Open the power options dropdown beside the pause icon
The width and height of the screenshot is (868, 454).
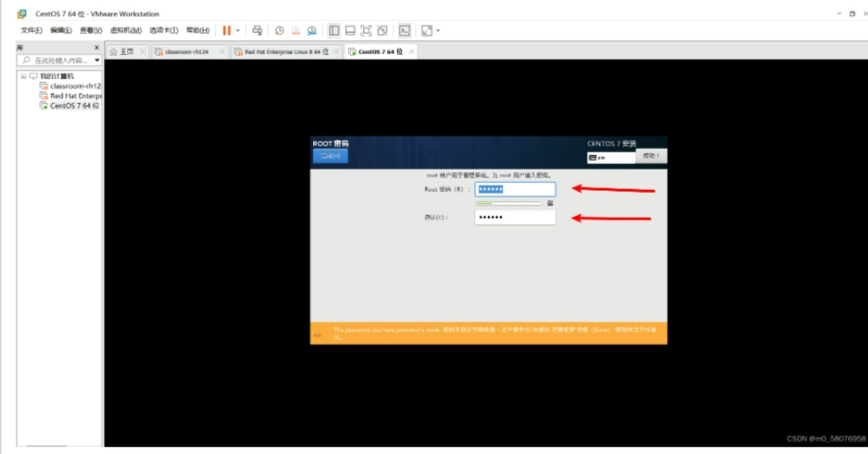pyautogui.click(x=238, y=31)
